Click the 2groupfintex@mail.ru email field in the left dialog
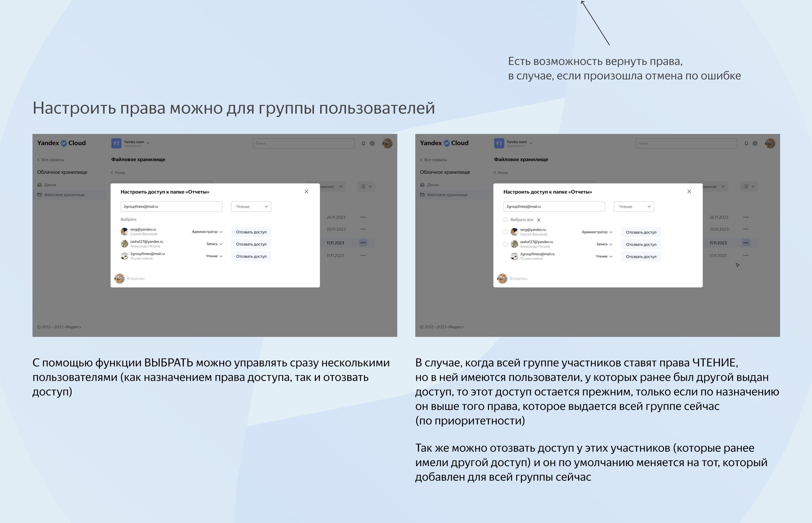Image resolution: width=812 pixels, height=523 pixels. (x=171, y=206)
